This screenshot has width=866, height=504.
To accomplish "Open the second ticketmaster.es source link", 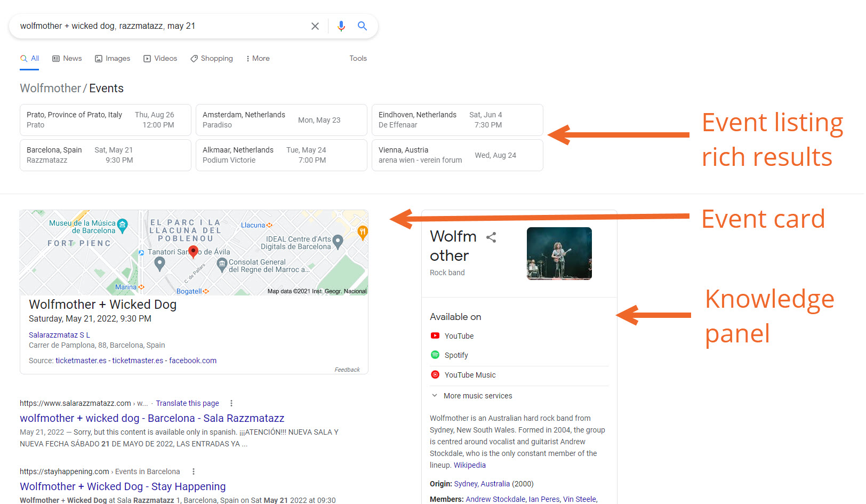I will [x=138, y=361].
